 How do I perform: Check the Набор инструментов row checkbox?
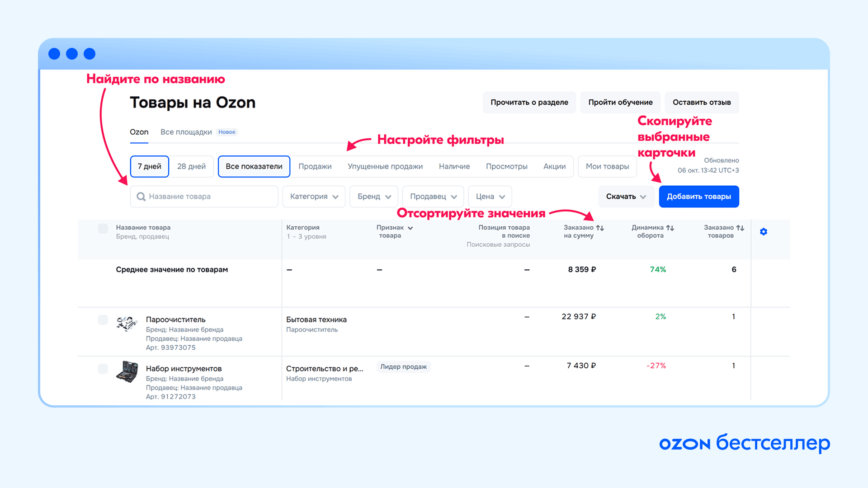pos(103,369)
